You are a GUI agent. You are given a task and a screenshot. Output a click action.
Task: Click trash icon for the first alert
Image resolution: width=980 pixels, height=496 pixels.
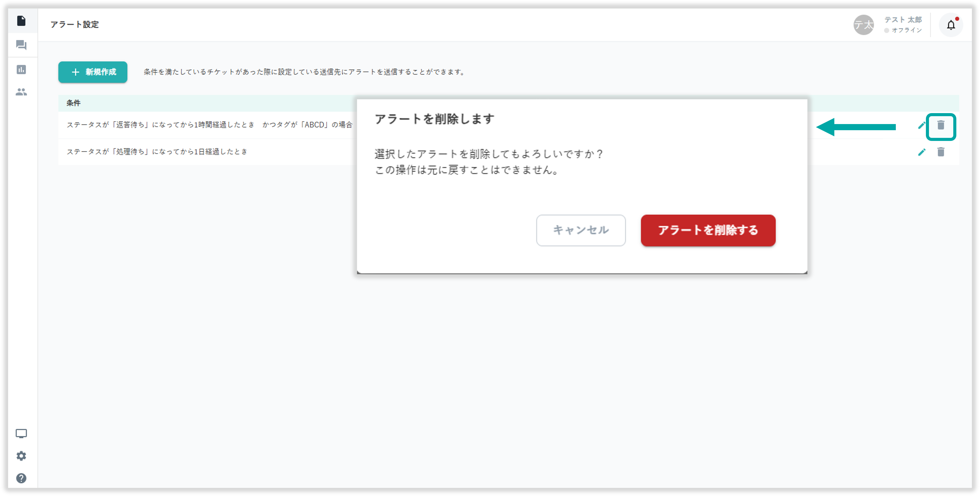941,125
